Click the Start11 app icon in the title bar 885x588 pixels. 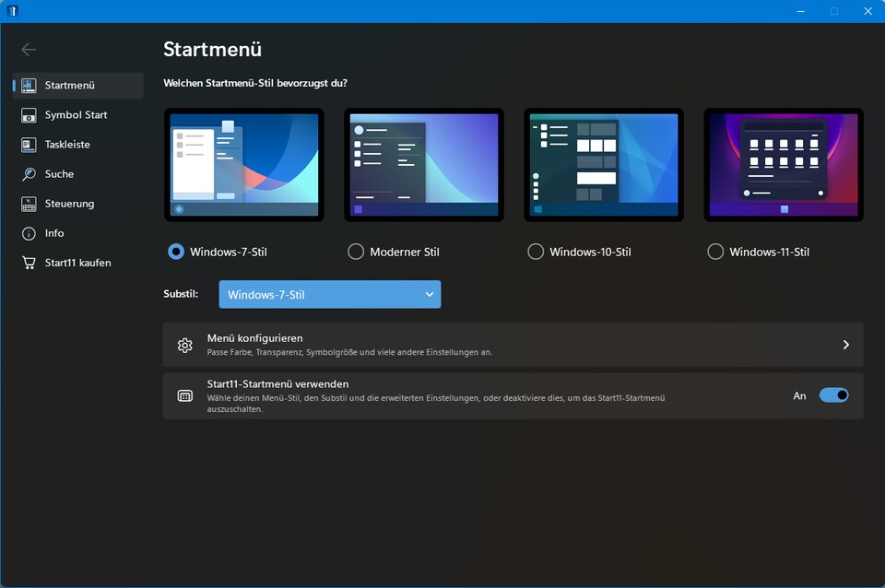click(13, 10)
